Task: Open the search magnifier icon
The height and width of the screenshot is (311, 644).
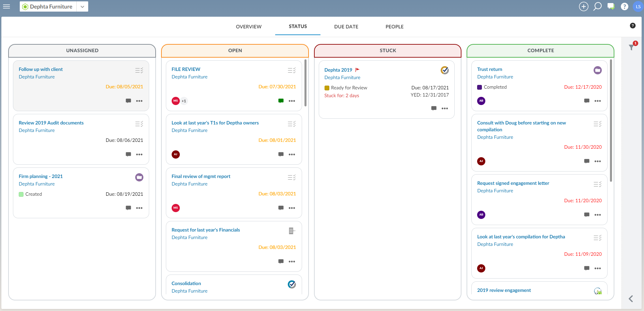Action: coord(597,6)
